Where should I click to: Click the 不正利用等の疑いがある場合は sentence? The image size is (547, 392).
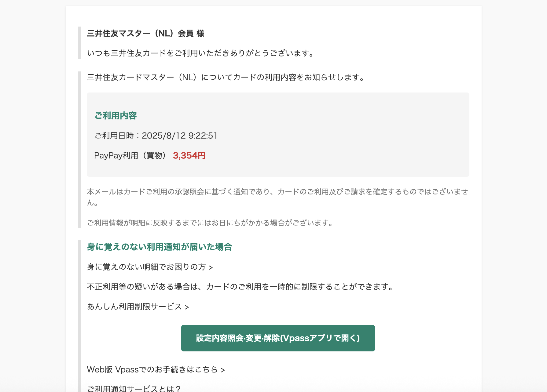[x=240, y=287]
